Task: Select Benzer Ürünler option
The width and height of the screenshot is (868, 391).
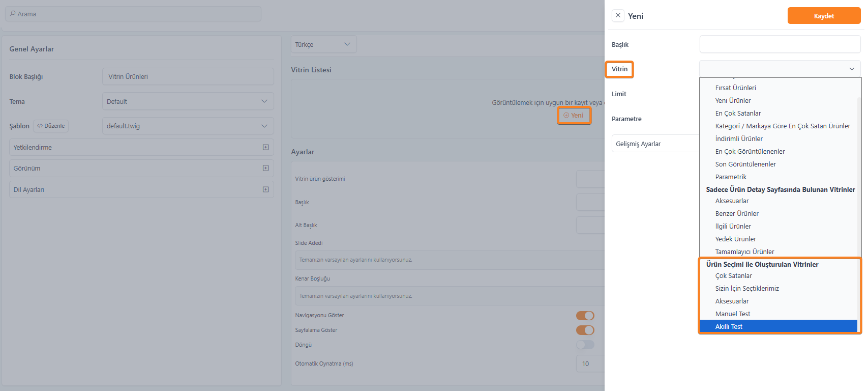Action: (x=737, y=213)
